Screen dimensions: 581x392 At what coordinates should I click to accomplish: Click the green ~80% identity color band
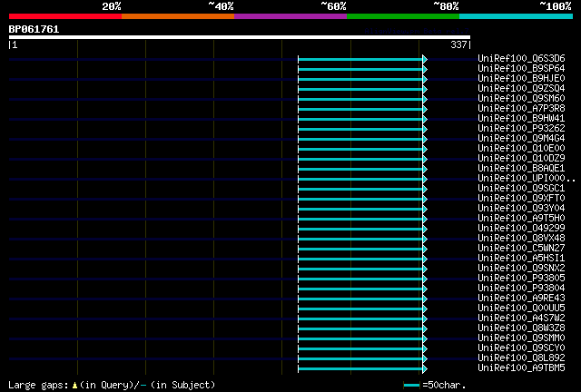tap(403, 16)
